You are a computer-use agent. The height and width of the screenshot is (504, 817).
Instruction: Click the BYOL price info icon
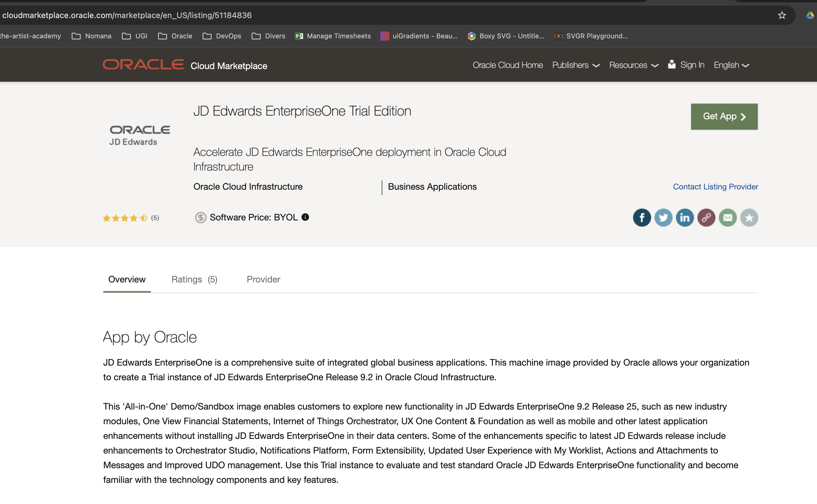[x=305, y=217]
